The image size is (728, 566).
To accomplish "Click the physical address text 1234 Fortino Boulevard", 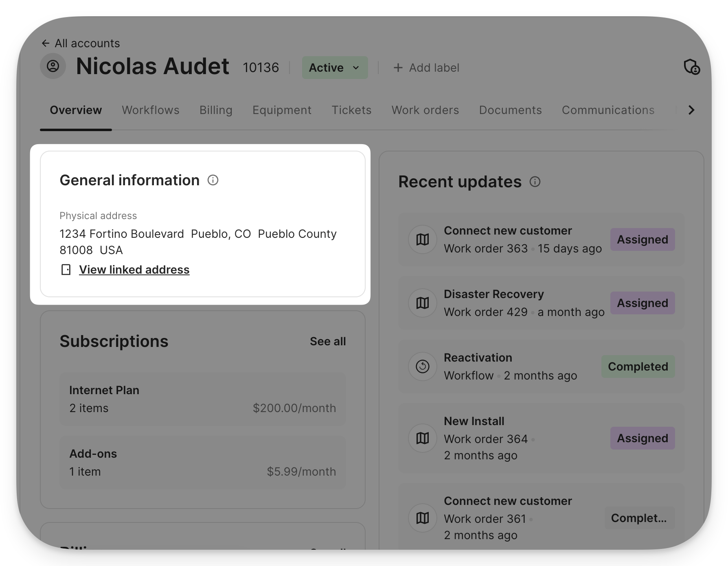I will coord(198,241).
